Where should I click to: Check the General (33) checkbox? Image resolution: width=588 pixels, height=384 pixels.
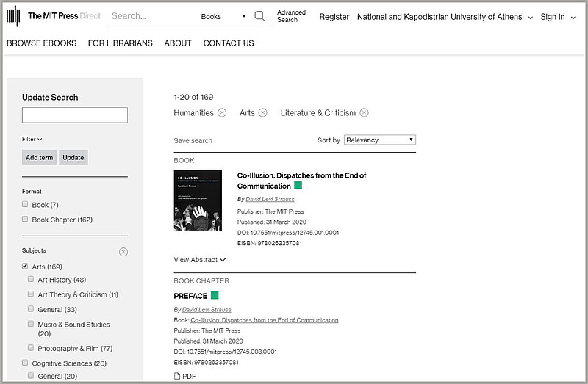(31, 308)
